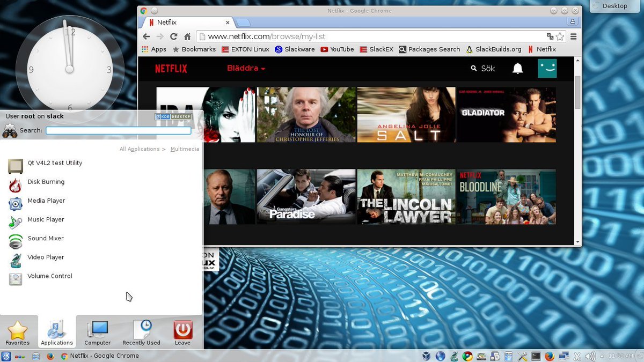This screenshot has height=362, width=644.
Task: Click the blue globe browser icon in tray
Action: 441,356
